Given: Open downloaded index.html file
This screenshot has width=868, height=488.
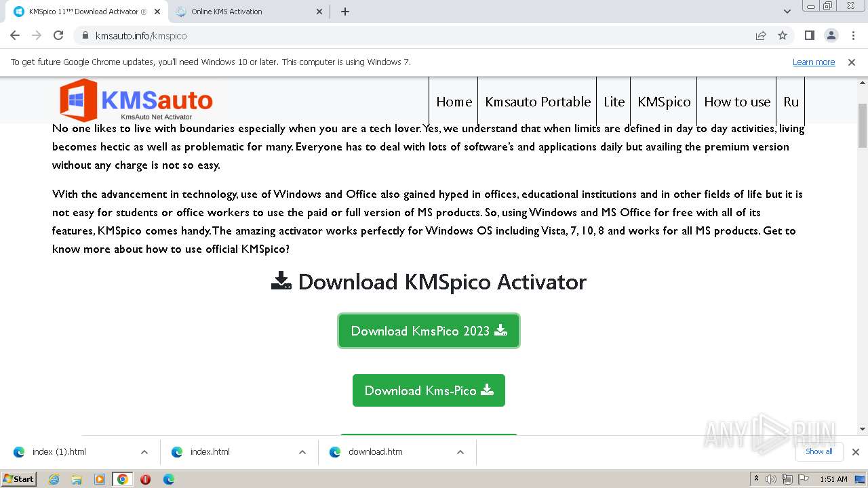Looking at the screenshot, I should (210, 452).
